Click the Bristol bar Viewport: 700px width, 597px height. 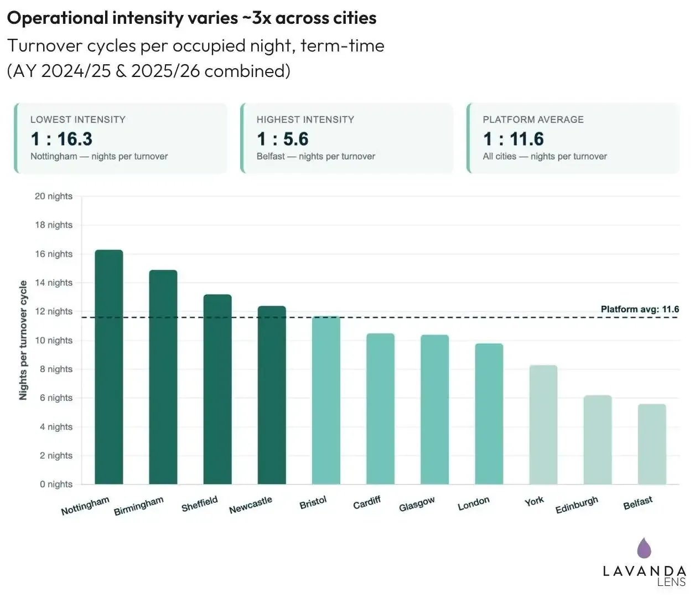[x=326, y=400]
